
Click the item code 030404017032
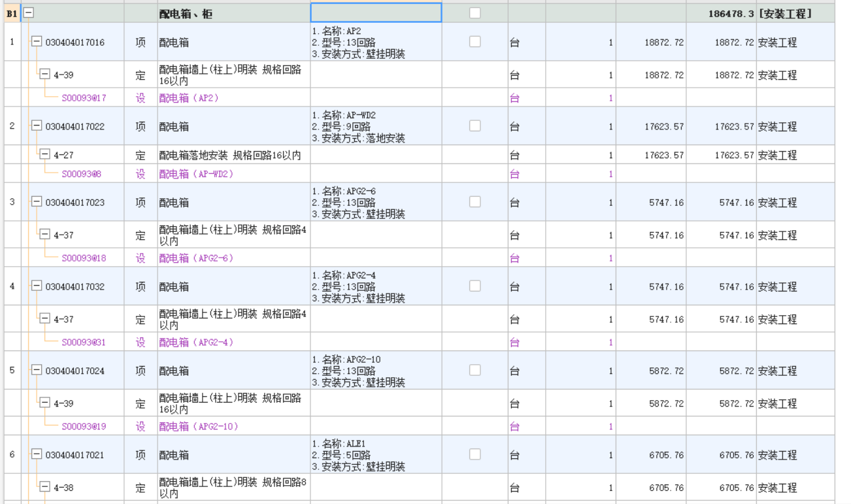75,287
